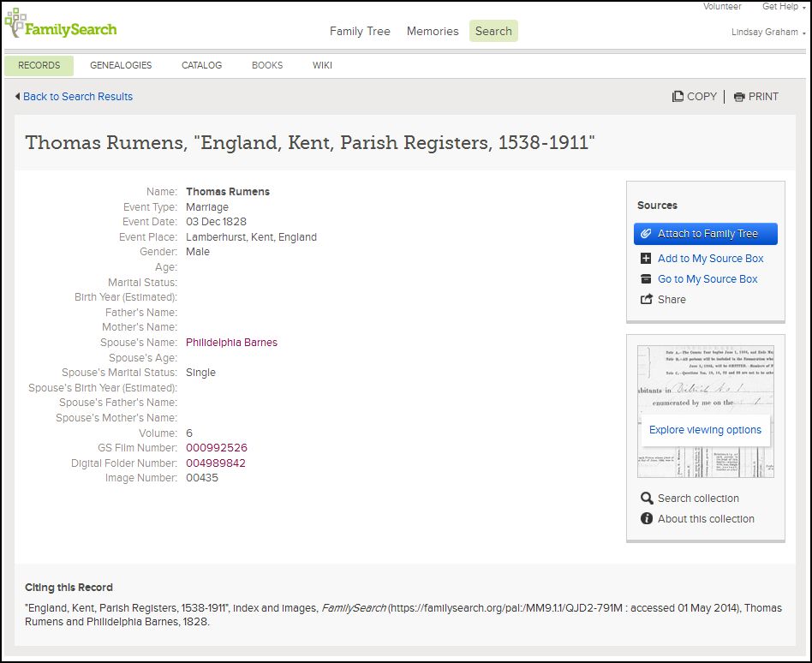Click the record title Thomas Rumens heading

tap(310, 142)
